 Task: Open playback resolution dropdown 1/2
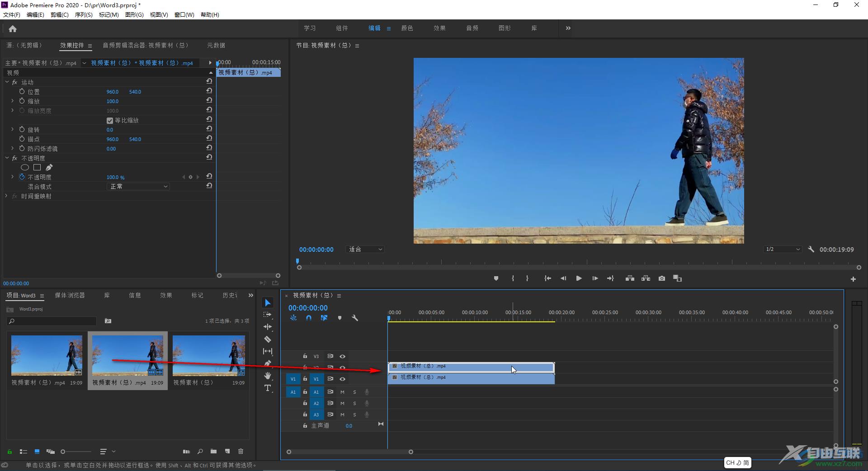tap(783, 250)
